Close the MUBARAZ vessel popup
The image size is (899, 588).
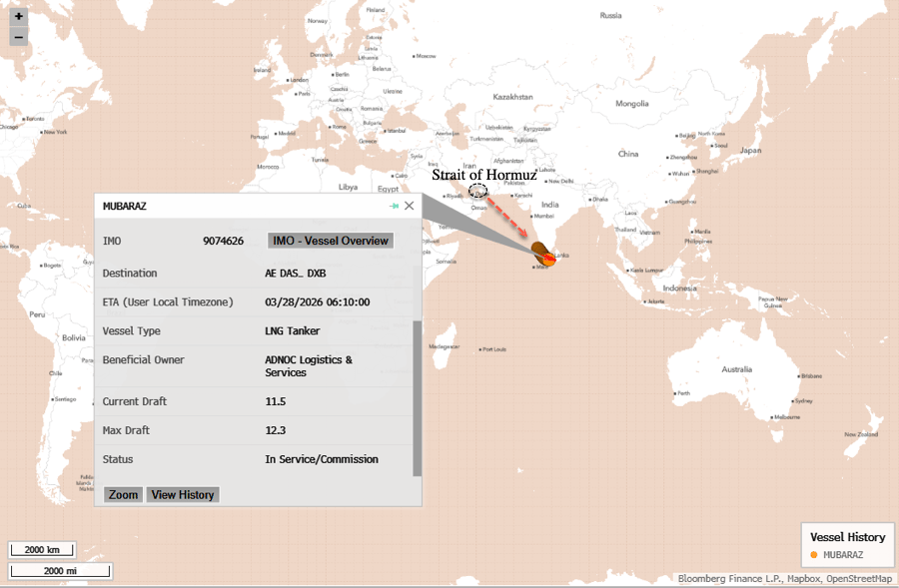coord(409,206)
